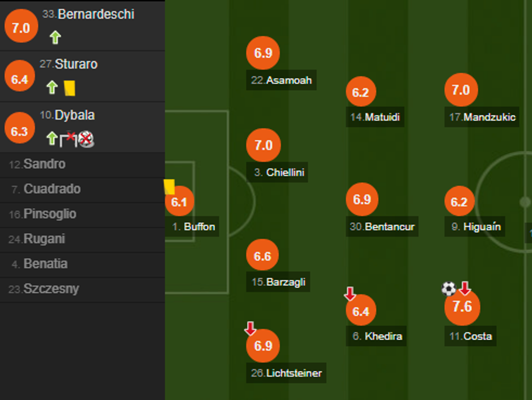Image resolution: width=532 pixels, height=400 pixels.
Task: Click Sturaro's green sub-on arrow
Action: 52,87
